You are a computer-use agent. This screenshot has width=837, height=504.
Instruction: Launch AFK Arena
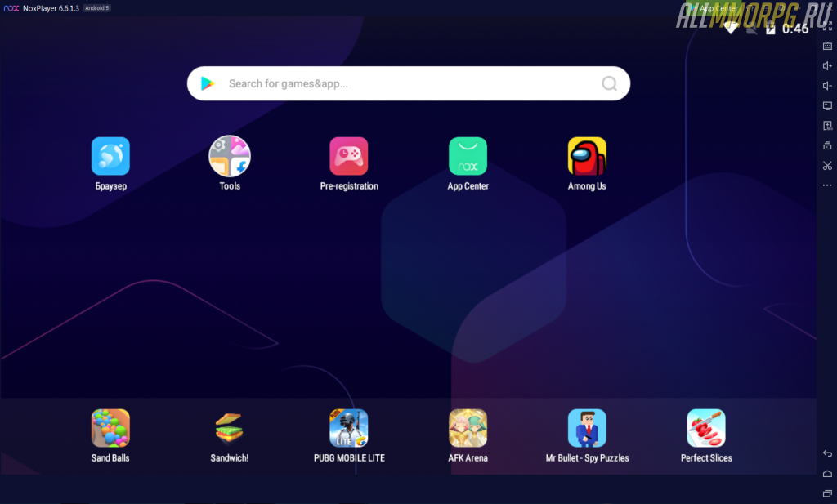point(468,428)
